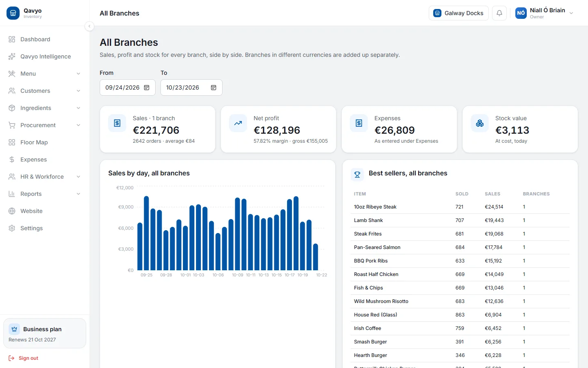Click the Qavyo logo icon

point(13,13)
